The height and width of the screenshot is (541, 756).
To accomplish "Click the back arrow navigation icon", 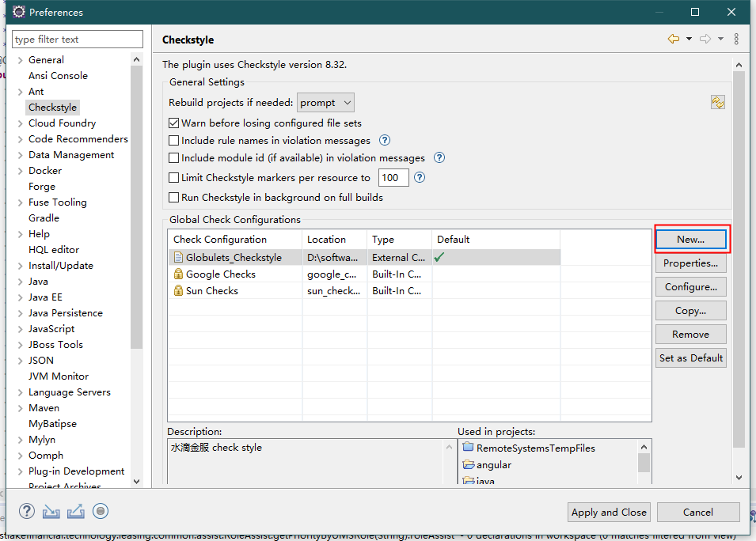I will [672, 37].
